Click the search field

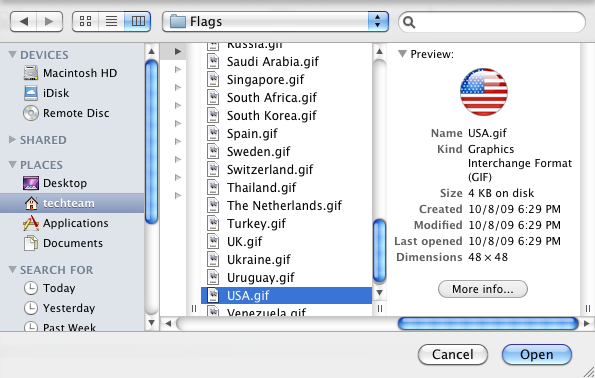pos(492,22)
